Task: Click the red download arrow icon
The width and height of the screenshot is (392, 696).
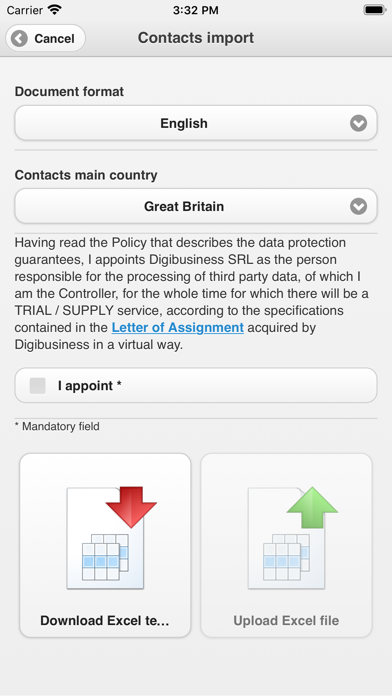Action: [131, 507]
